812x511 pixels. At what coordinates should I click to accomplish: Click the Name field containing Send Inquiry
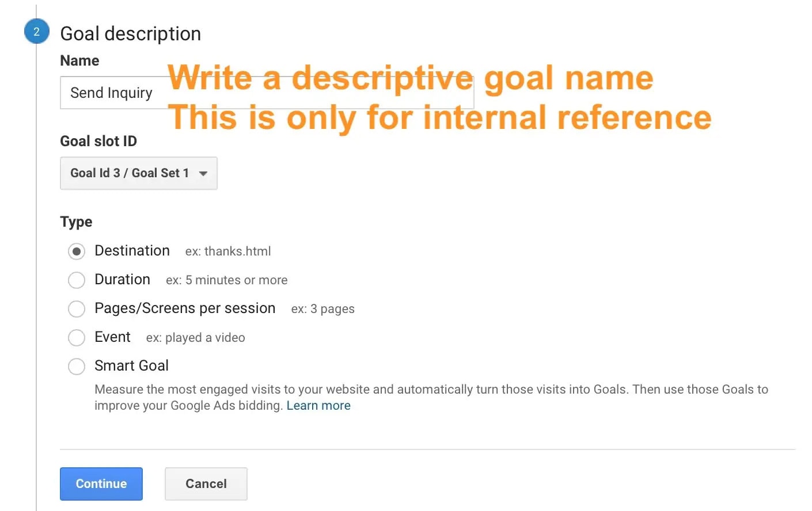coord(267,93)
